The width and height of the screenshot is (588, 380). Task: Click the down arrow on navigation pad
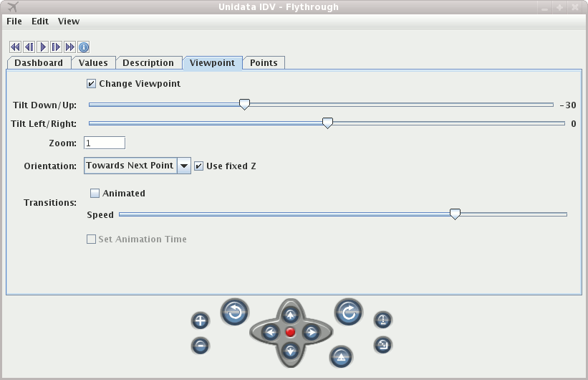pos(290,350)
